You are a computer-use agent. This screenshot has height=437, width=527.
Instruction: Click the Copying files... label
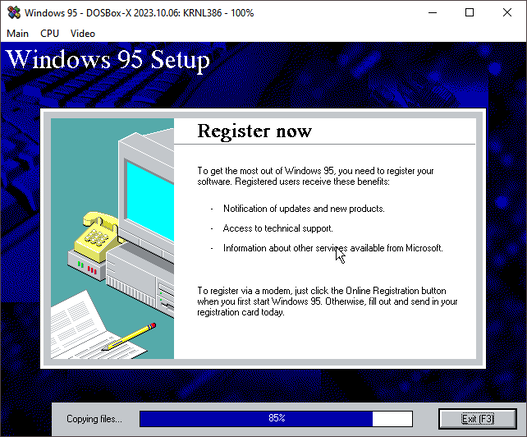[94, 419]
